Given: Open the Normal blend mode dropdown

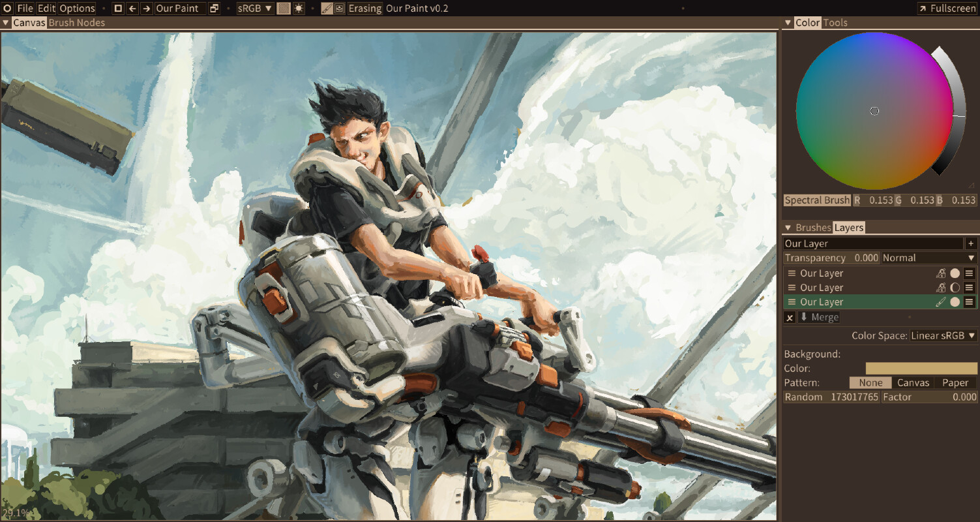Looking at the screenshot, I should (x=929, y=258).
